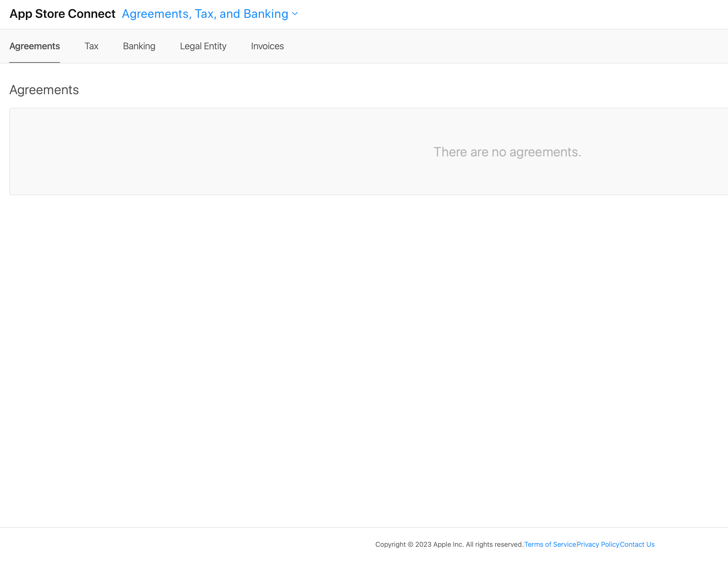This screenshot has width=728, height=580.
Task: Click the © symbol in the footer
Action: click(410, 544)
